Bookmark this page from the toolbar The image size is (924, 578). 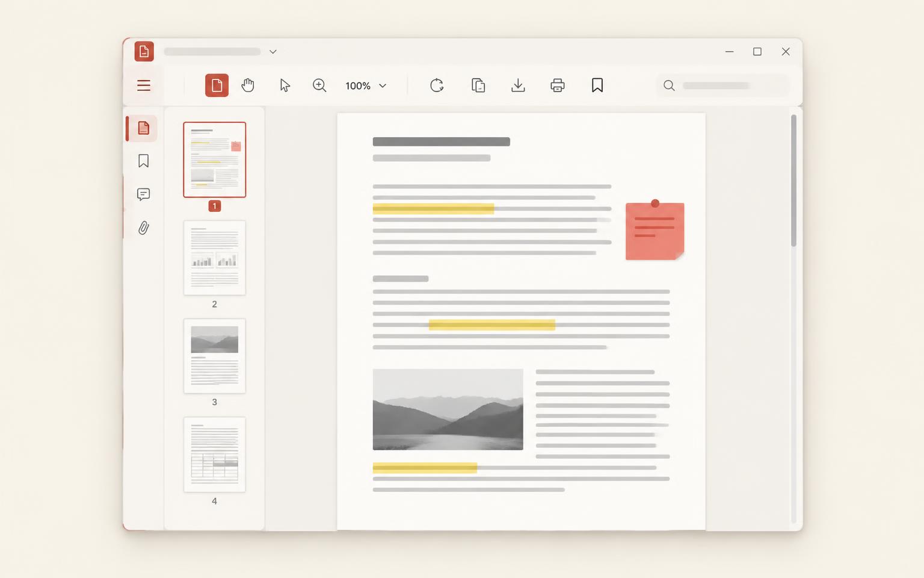click(x=597, y=85)
